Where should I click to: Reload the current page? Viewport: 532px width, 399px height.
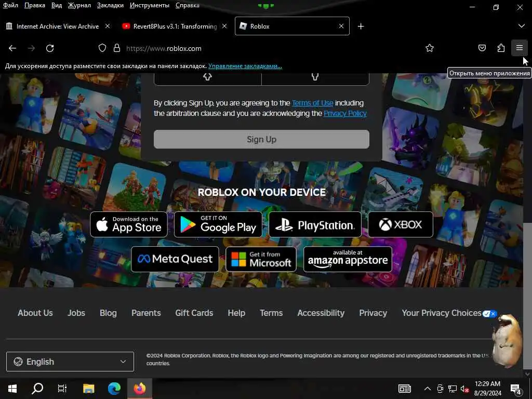click(x=50, y=48)
